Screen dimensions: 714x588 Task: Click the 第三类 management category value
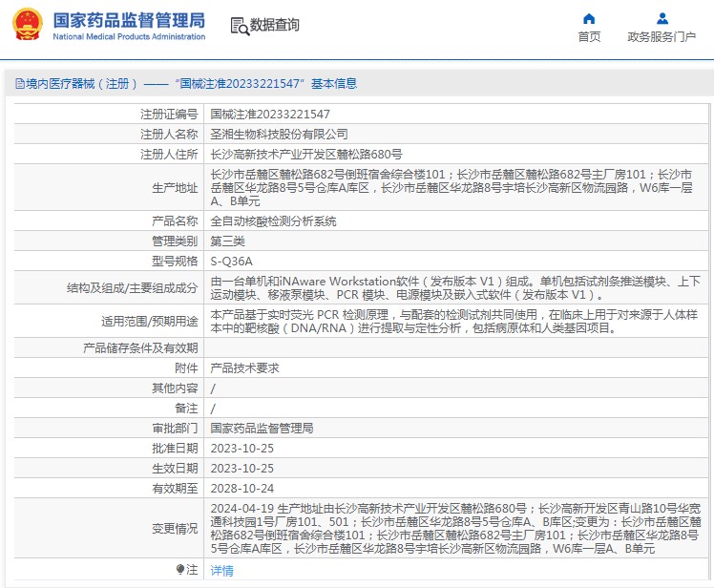pos(227,241)
